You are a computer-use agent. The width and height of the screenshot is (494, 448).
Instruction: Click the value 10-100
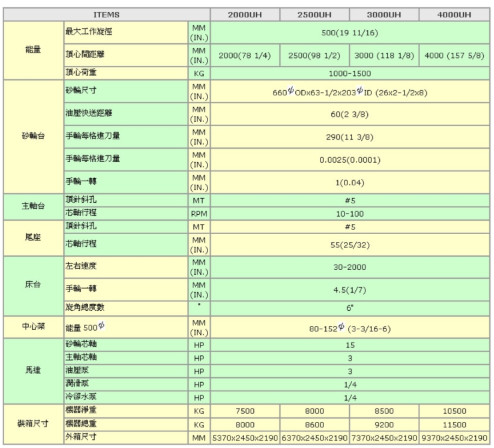[350, 214]
